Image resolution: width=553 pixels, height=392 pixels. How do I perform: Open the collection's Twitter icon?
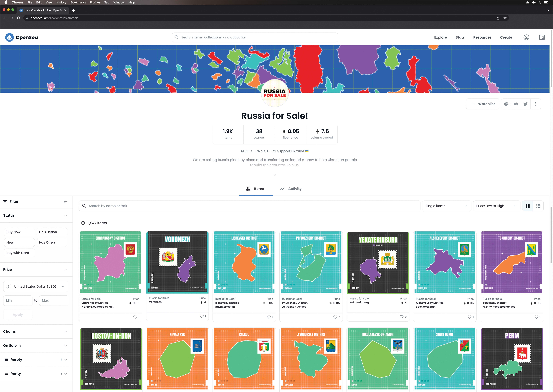click(x=526, y=104)
